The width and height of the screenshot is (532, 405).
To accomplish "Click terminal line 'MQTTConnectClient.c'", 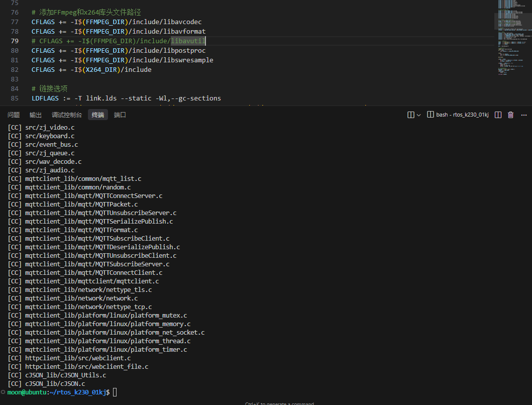I will [x=85, y=273].
